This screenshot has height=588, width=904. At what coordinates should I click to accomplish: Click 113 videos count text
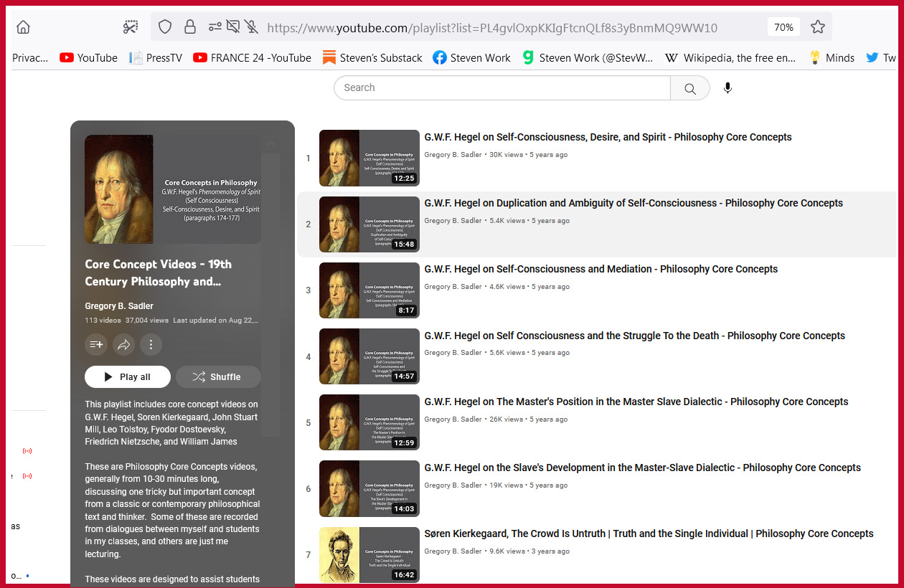click(103, 321)
